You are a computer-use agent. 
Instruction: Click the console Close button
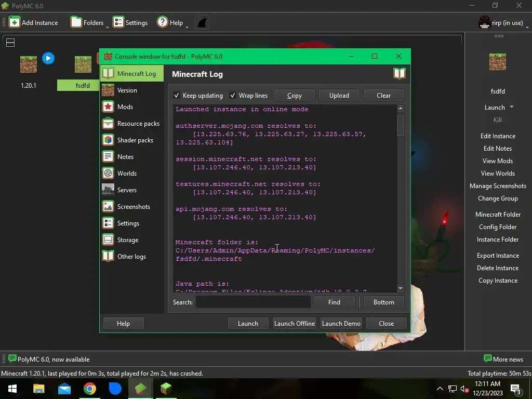pyautogui.click(x=387, y=323)
